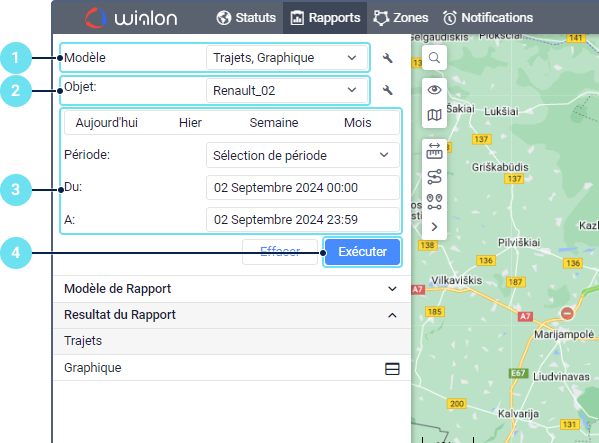Open the Notifications tab
The height and width of the screenshot is (443, 599).
[487, 18]
